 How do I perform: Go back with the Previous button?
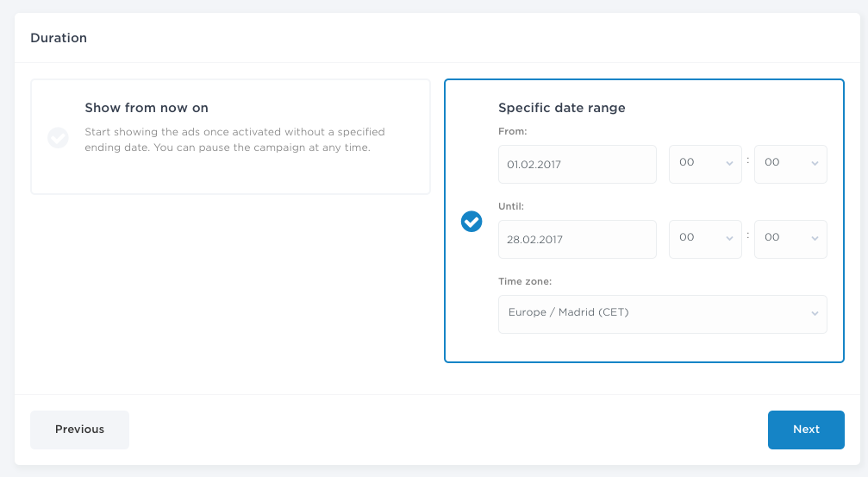79,430
